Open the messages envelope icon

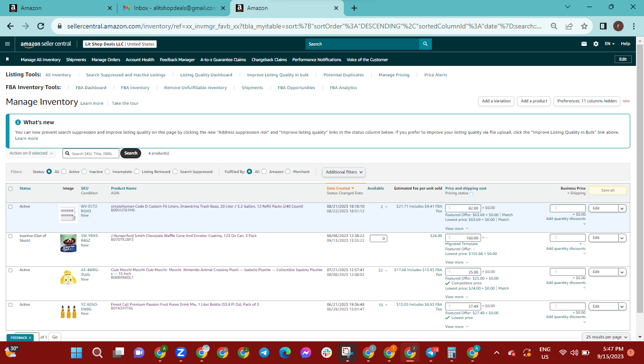click(x=584, y=44)
